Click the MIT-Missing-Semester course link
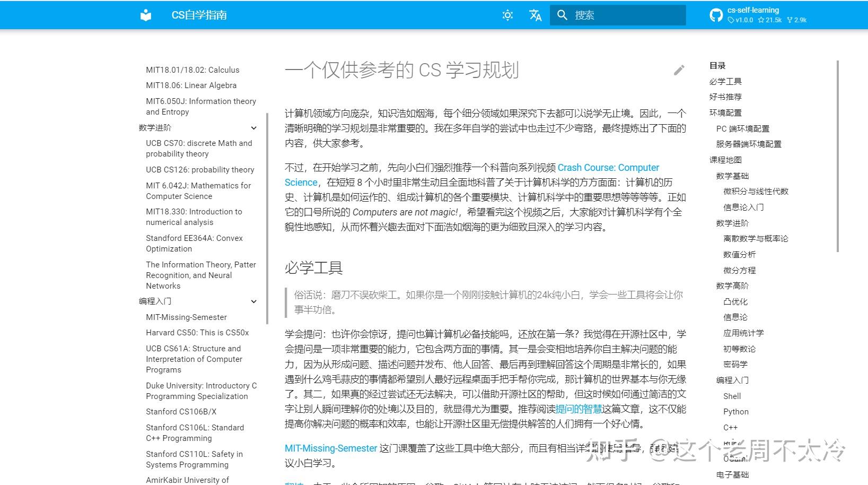 (330, 448)
